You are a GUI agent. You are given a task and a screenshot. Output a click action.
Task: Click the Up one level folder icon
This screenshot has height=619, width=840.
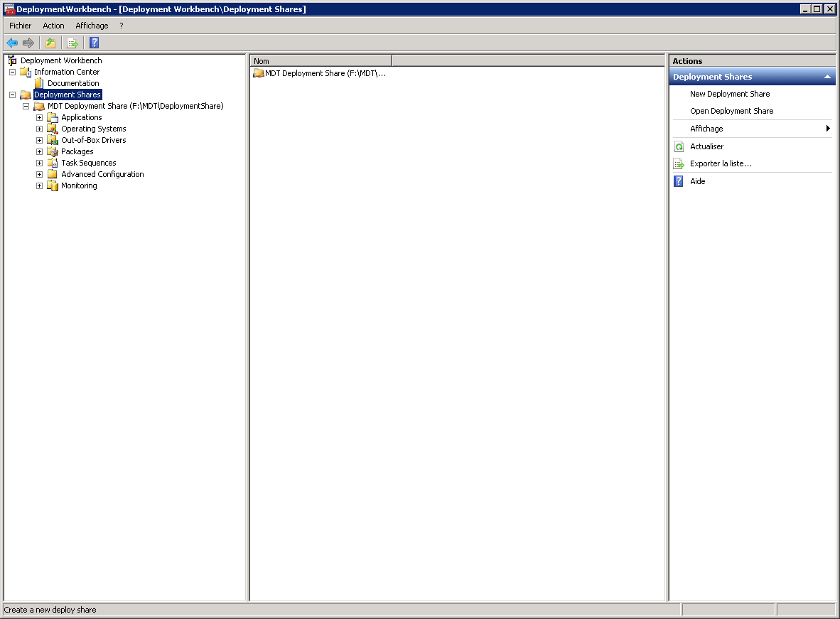[x=50, y=43]
